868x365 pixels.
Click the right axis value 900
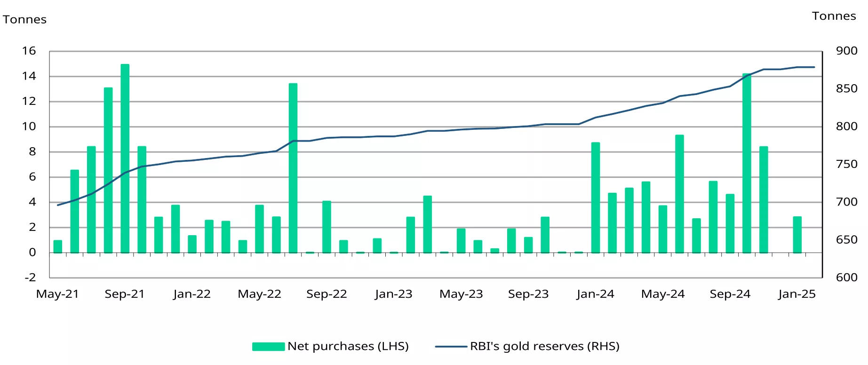846,51
